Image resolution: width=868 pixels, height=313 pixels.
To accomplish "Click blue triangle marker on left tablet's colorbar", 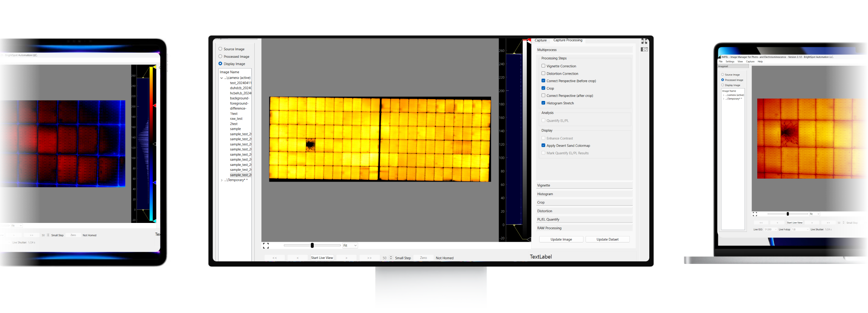I will click(x=154, y=182).
